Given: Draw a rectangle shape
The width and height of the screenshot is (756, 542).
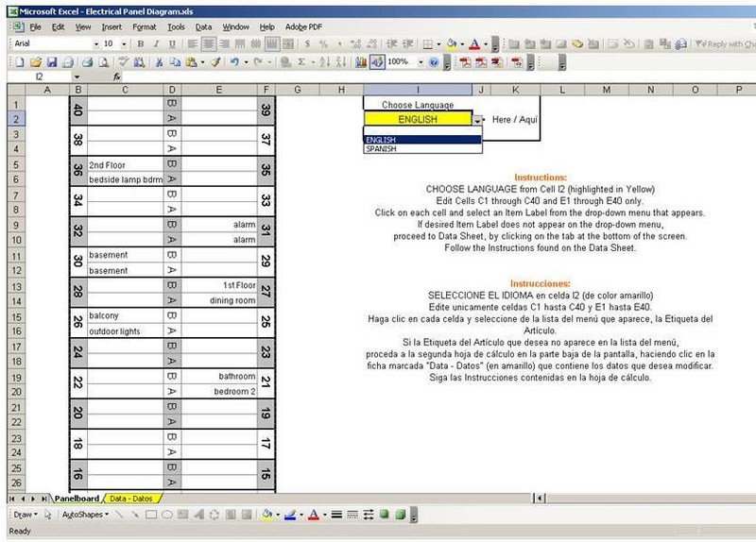Looking at the screenshot, I should point(151,515).
